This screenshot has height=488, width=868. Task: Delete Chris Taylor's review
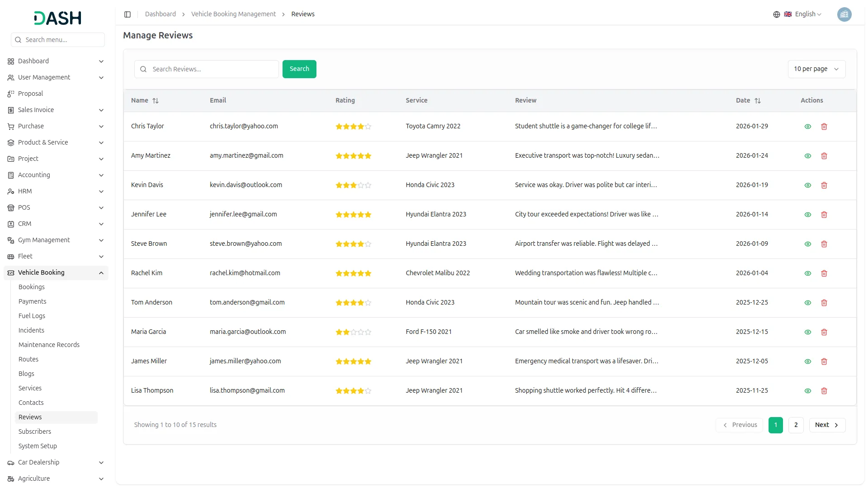click(824, 127)
